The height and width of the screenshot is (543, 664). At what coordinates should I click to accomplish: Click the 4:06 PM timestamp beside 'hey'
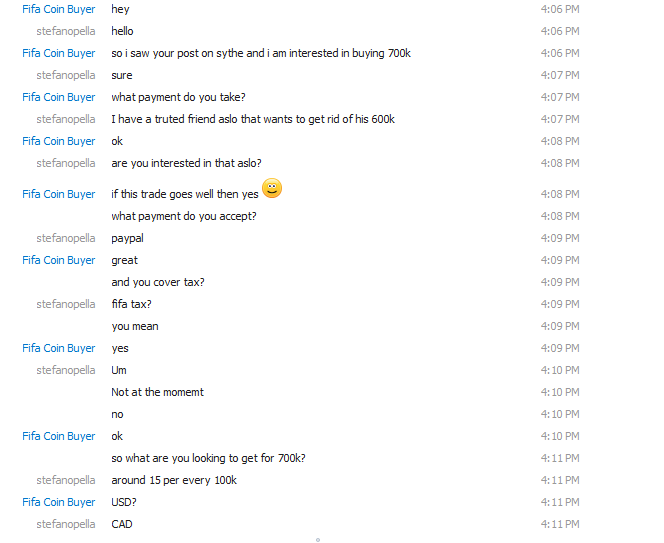pyautogui.click(x=560, y=9)
